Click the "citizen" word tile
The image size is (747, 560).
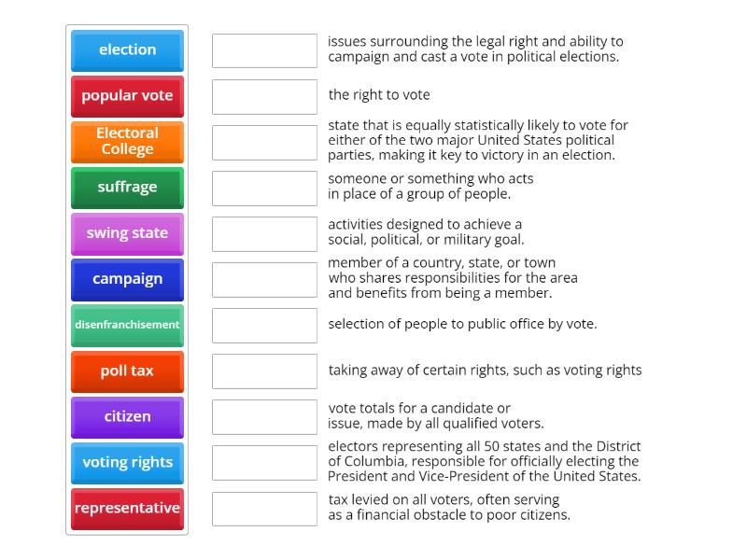coord(127,417)
